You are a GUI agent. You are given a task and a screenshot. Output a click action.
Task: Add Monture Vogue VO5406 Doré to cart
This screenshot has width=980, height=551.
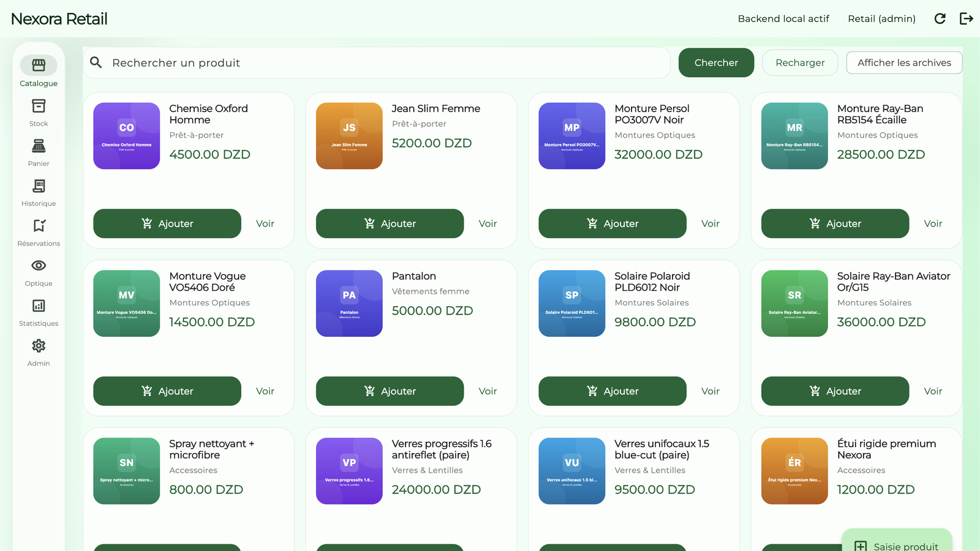coord(167,391)
